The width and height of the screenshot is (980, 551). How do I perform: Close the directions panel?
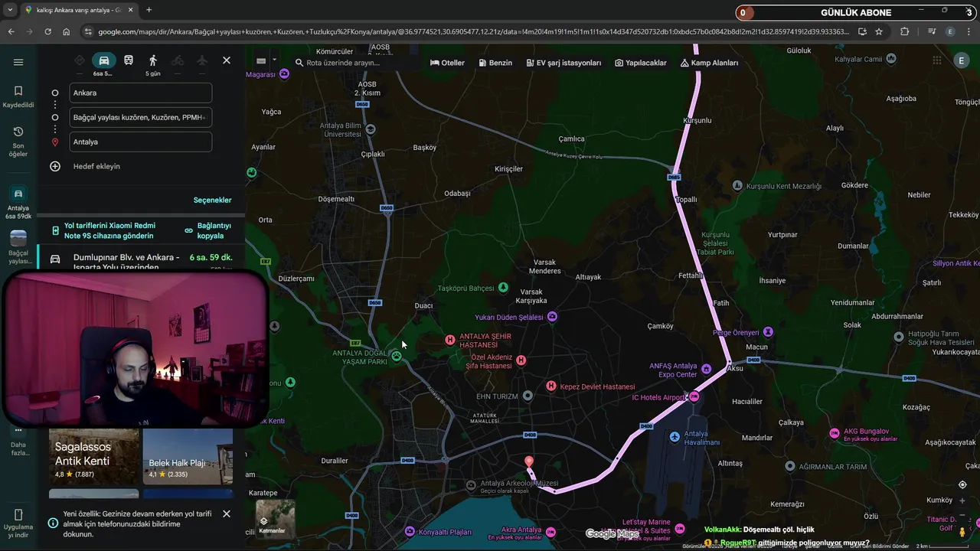[x=227, y=60]
